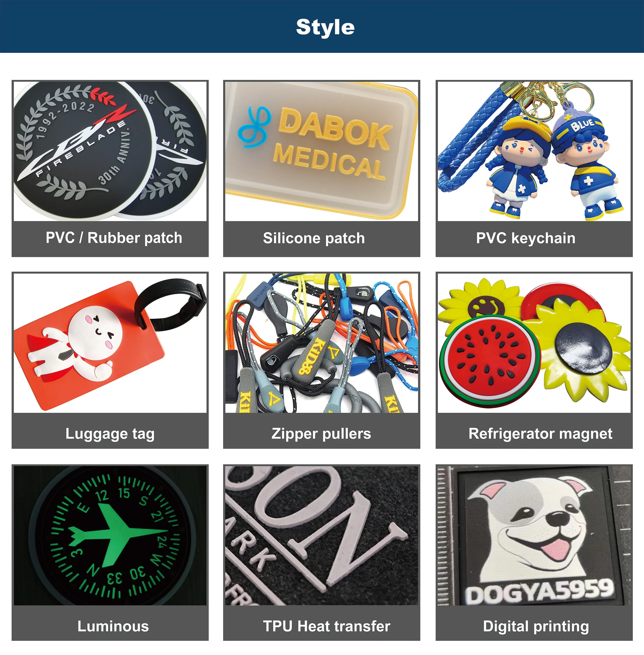Screen dimensions: 644x655
Task: Click the Style header title
Action: [325, 27]
